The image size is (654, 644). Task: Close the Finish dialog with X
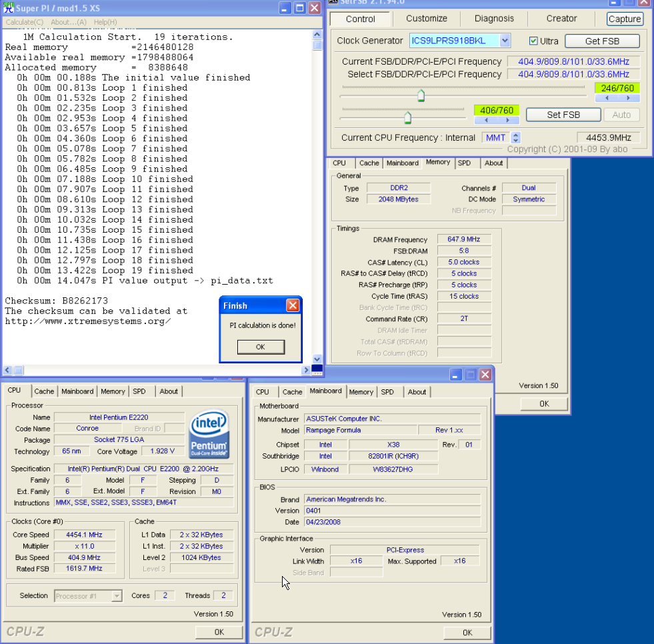[x=293, y=305]
